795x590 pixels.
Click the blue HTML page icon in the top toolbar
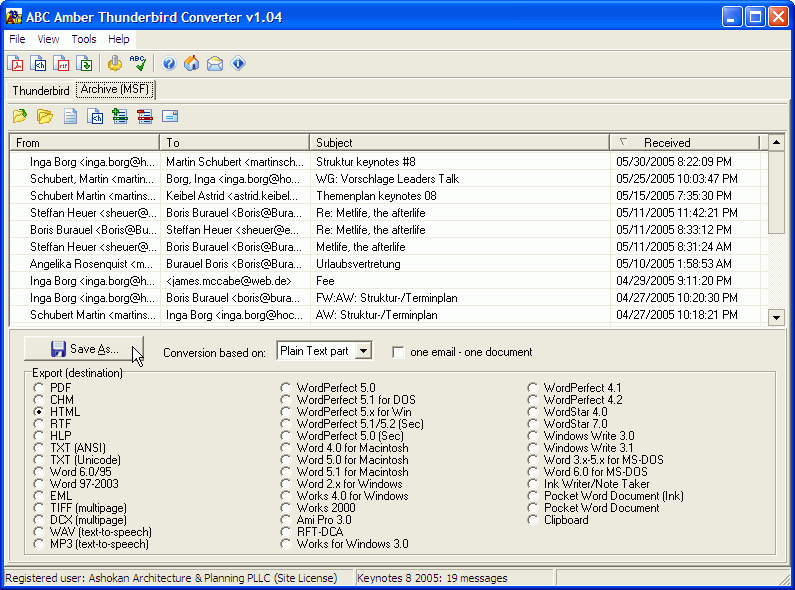(x=39, y=64)
